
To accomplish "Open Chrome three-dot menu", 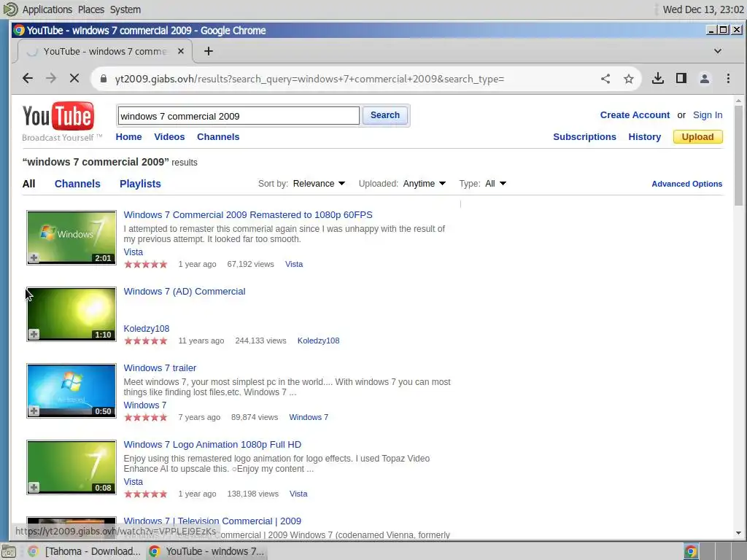I will point(728,79).
